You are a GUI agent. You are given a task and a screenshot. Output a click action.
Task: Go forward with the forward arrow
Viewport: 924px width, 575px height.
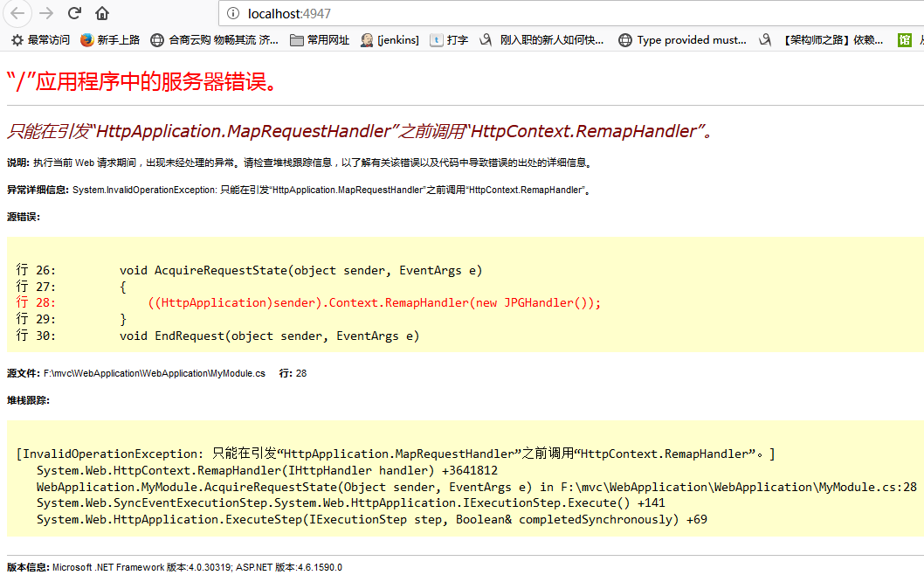(x=46, y=13)
